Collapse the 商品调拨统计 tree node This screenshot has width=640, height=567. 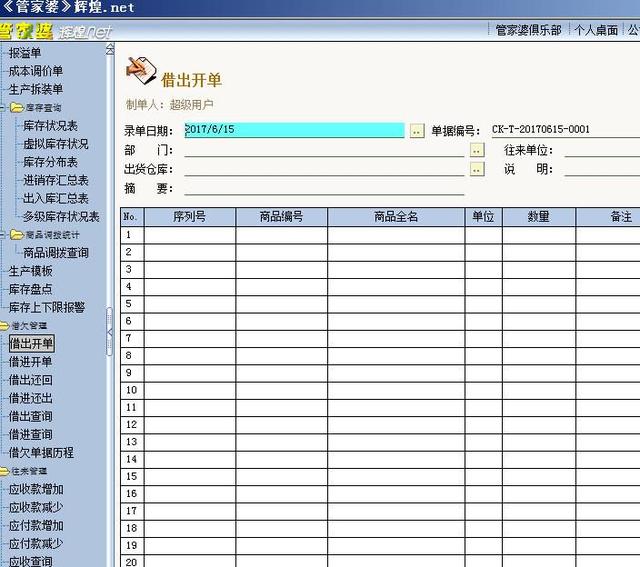click(2, 235)
